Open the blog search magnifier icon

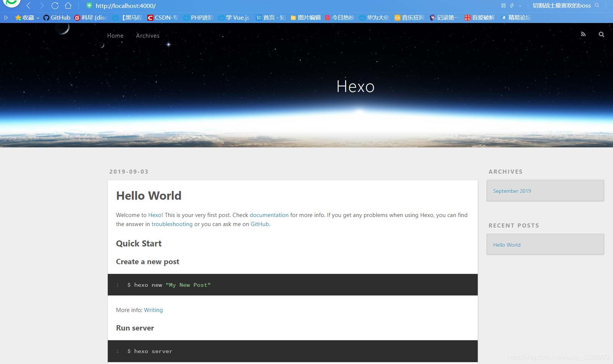(x=601, y=34)
